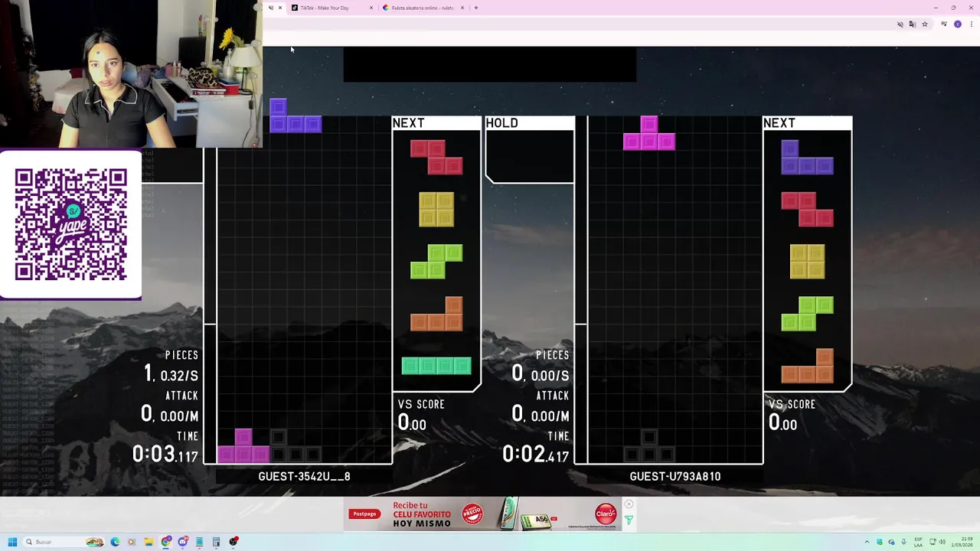Close the TikTok browser tab

pyautogui.click(x=371, y=8)
